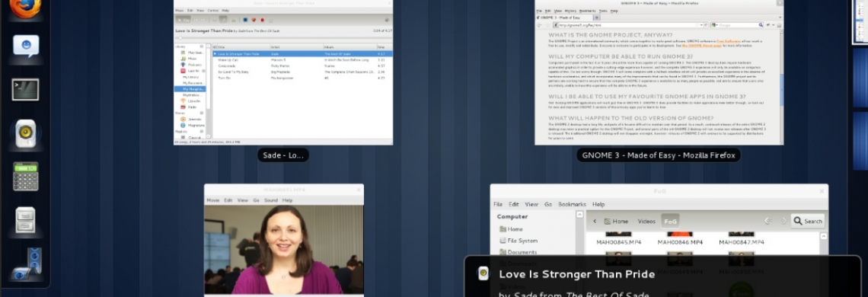Collapse the Library section in Rhythmbox sidebar

pyautogui.click(x=202, y=46)
